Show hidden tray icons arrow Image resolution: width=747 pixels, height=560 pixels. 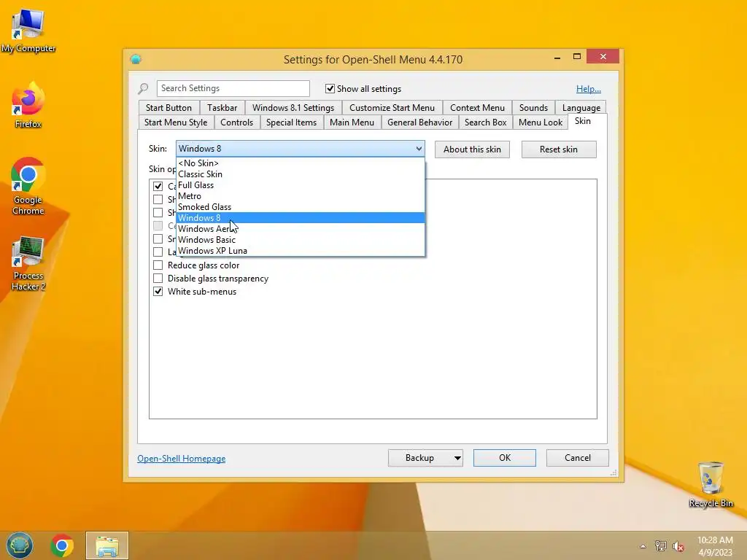pos(643,546)
